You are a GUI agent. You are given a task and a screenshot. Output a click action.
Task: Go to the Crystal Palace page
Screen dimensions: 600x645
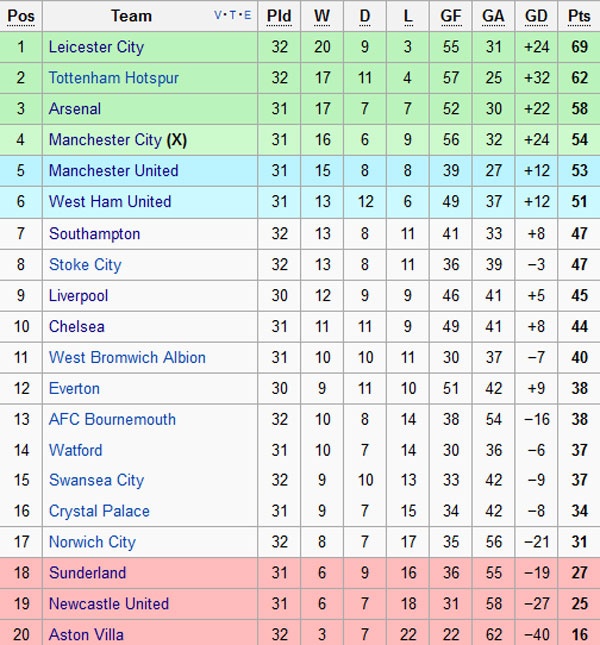click(x=99, y=511)
